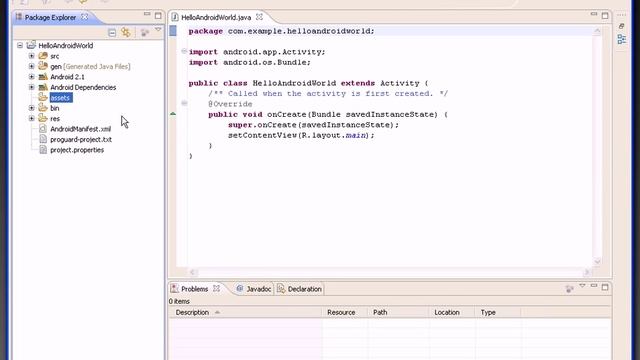Click the Android 2.1 library icon
The width and height of the screenshot is (640, 360).
pyautogui.click(x=43, y=77)
